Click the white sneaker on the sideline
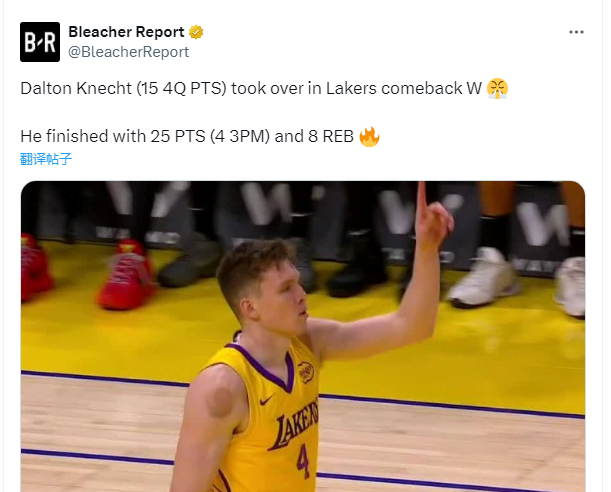 [484, 277]
